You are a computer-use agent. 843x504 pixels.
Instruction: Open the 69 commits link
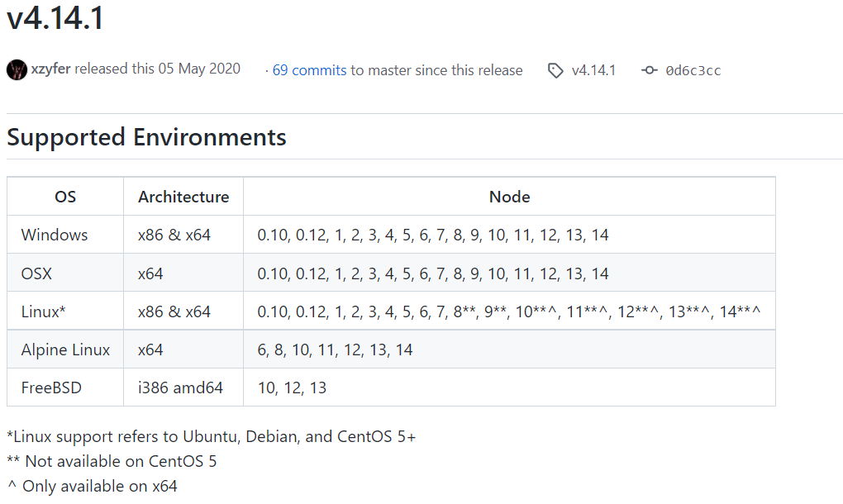tap(309, 71)
